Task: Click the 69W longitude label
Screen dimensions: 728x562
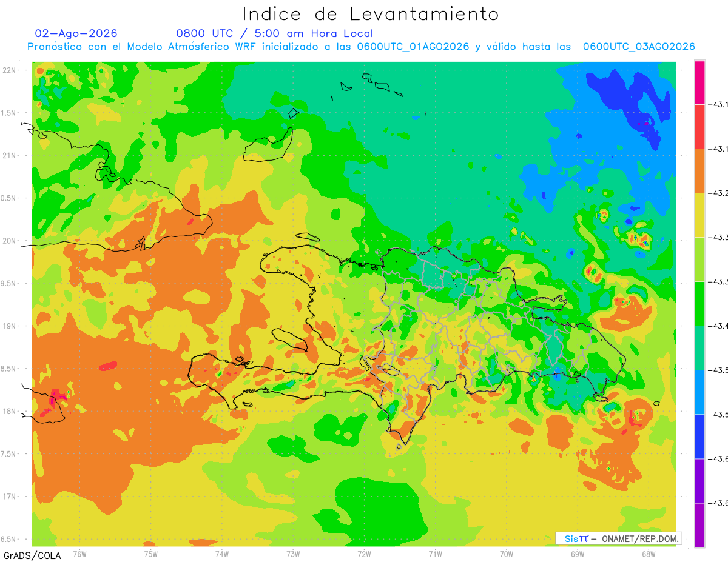Action: point(578,554)
